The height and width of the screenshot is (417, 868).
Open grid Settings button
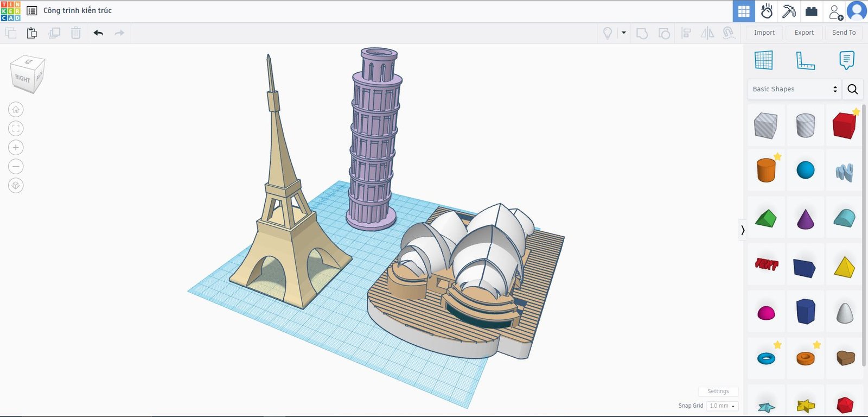(718, 391)
